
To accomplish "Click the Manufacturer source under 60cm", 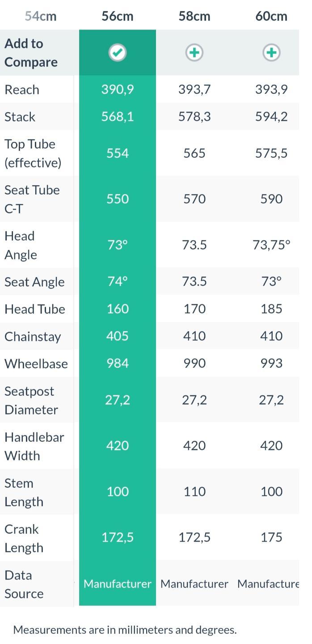I will coord(268,584).
